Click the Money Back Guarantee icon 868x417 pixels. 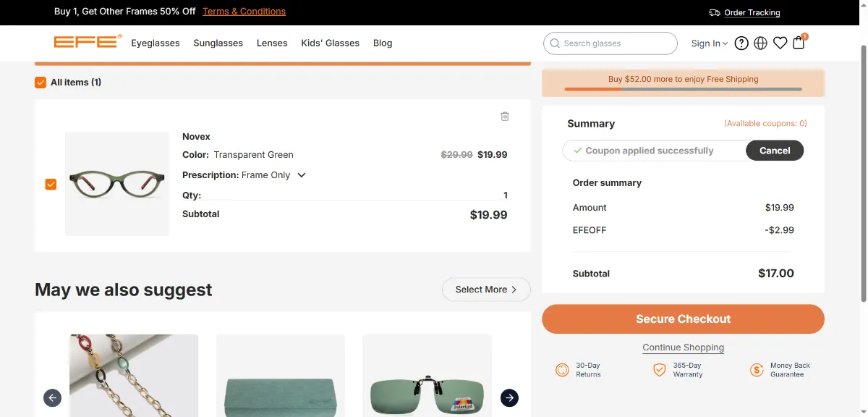click(x=757, y=370)
